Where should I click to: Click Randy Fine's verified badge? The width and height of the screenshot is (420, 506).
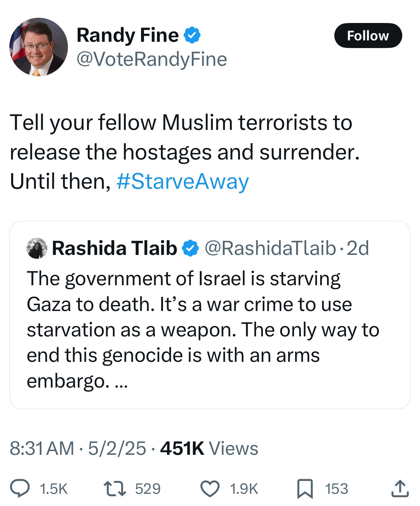click(192, 35)
